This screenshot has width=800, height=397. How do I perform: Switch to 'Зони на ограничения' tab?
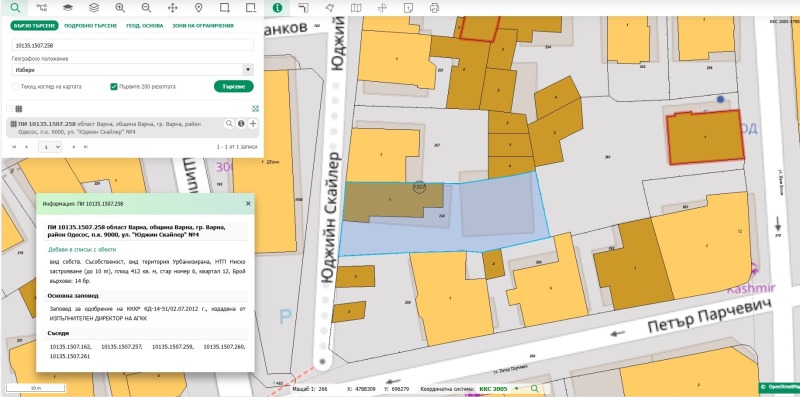203,26
